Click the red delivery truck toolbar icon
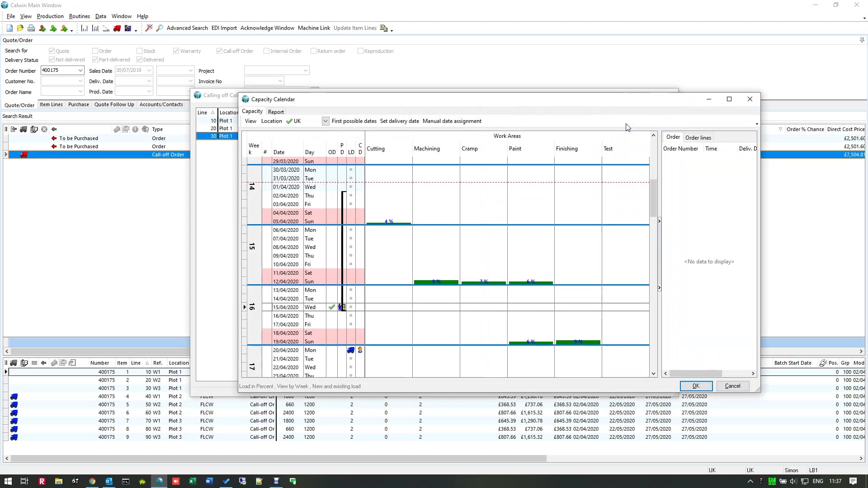The image size is (868, 488). (117, 28)
